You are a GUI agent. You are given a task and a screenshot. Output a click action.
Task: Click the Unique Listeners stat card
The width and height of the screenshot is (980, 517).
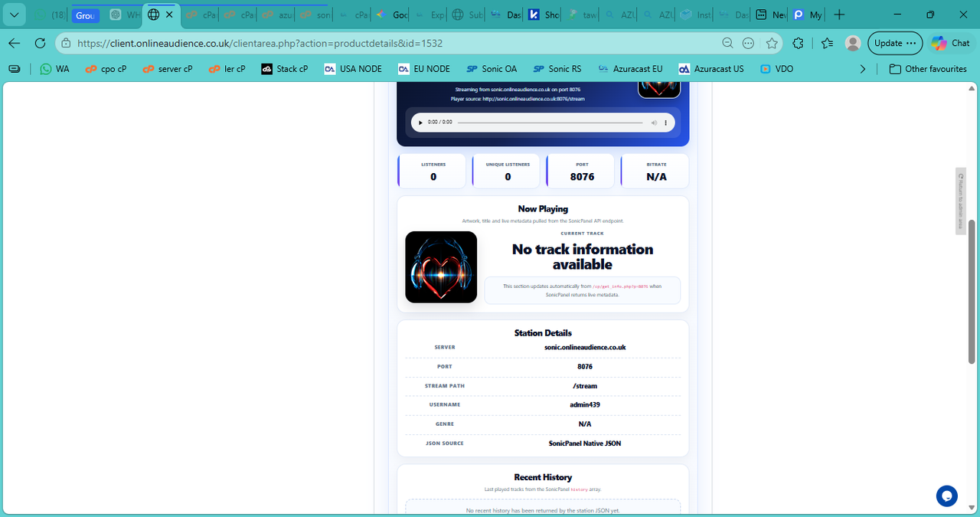[507, 171]
